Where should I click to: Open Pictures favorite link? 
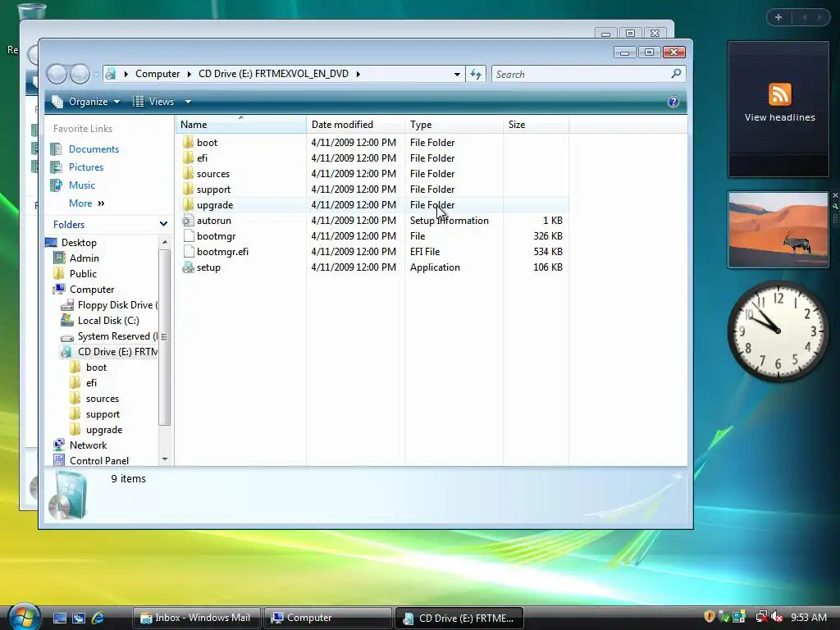tap(85, 167)
